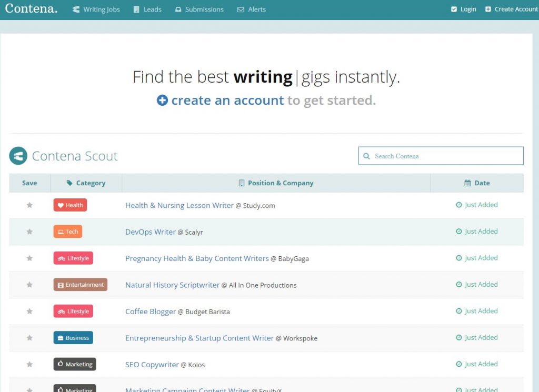
Task: Click 'Just Added' on the Budget Barista row
Action: 477,311
